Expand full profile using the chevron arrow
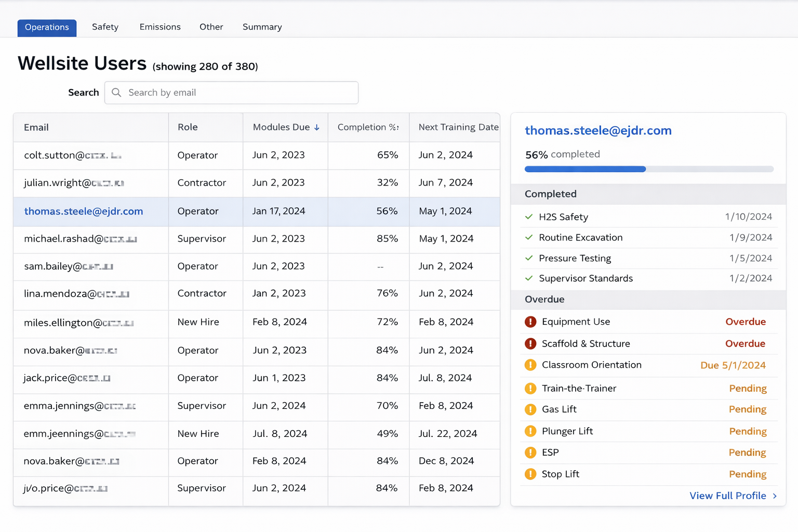798x532 pixels. [775, 496]
